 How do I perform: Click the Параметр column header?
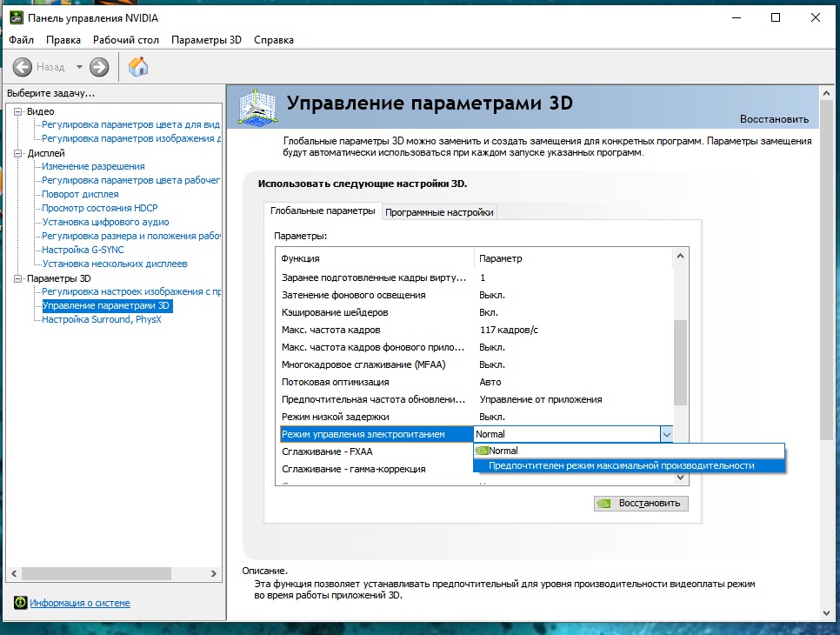tap(573, 258)
